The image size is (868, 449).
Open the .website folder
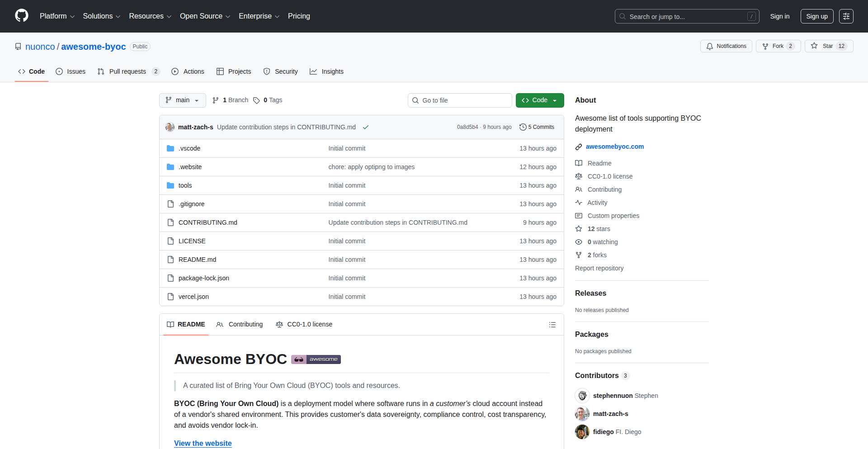click(x=190, y=167)
